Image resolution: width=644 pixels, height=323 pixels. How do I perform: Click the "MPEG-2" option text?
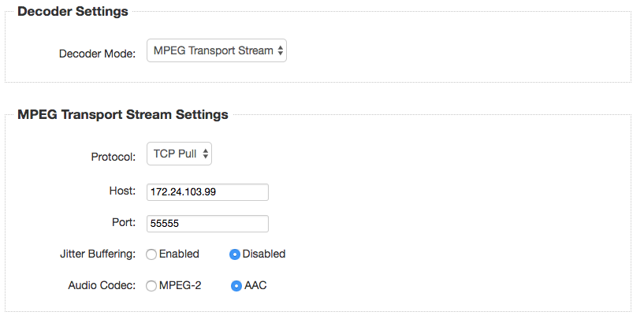pos(181,286)
